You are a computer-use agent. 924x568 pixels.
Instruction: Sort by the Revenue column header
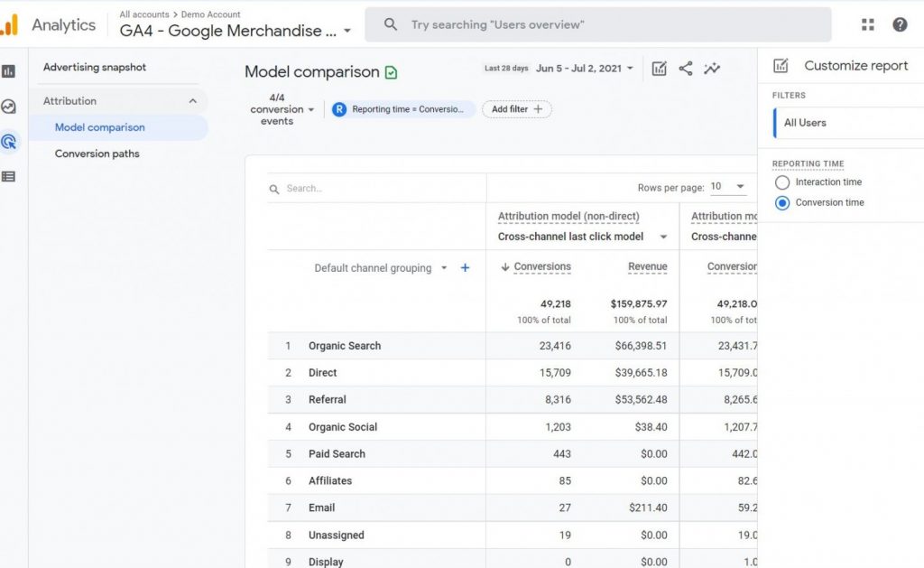point(647,266)
